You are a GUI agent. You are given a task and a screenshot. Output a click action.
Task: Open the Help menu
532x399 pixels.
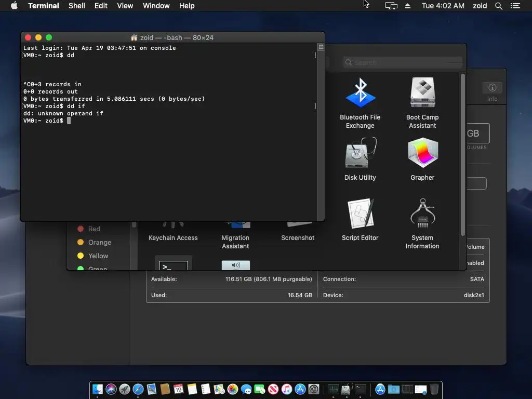click(187, 6)
